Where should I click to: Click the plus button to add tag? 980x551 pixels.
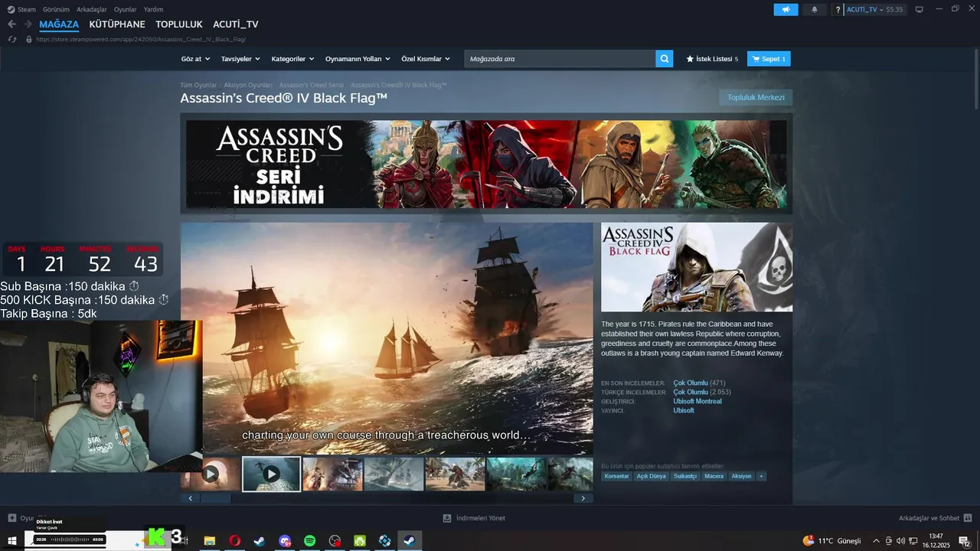click(761, 476)
